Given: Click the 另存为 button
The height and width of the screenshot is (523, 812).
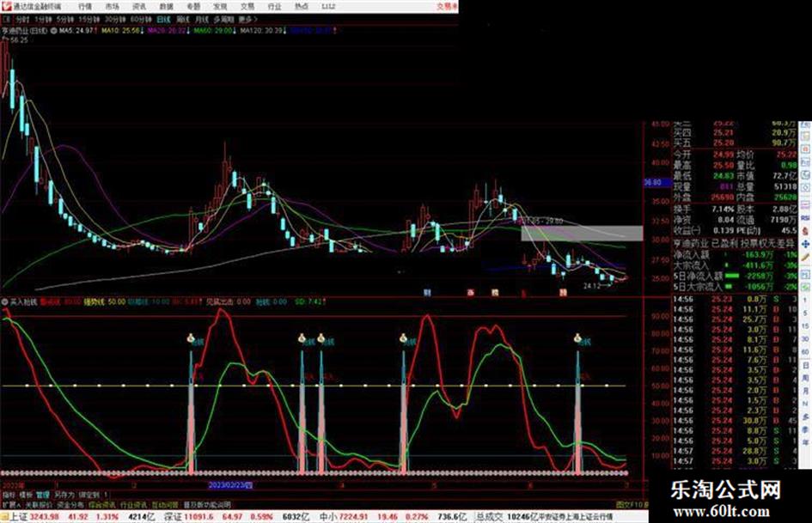Looking at the screenshot, I should (64, 495).
